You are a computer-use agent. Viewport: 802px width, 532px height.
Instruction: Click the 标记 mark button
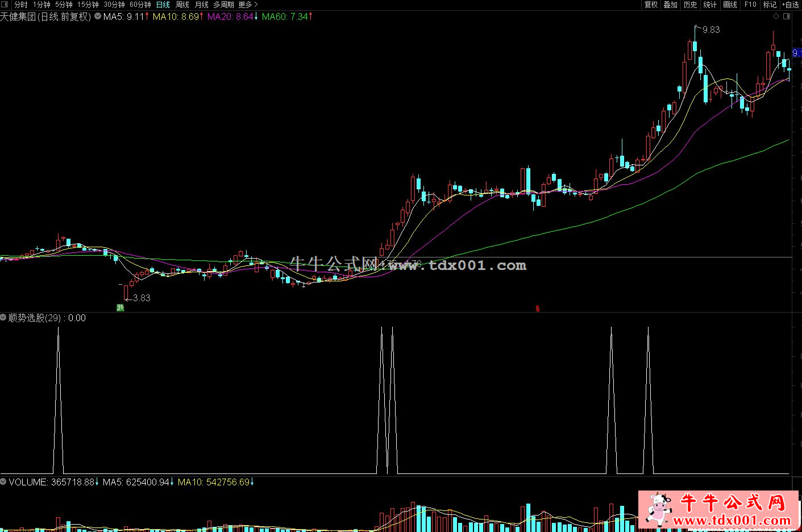770,5
